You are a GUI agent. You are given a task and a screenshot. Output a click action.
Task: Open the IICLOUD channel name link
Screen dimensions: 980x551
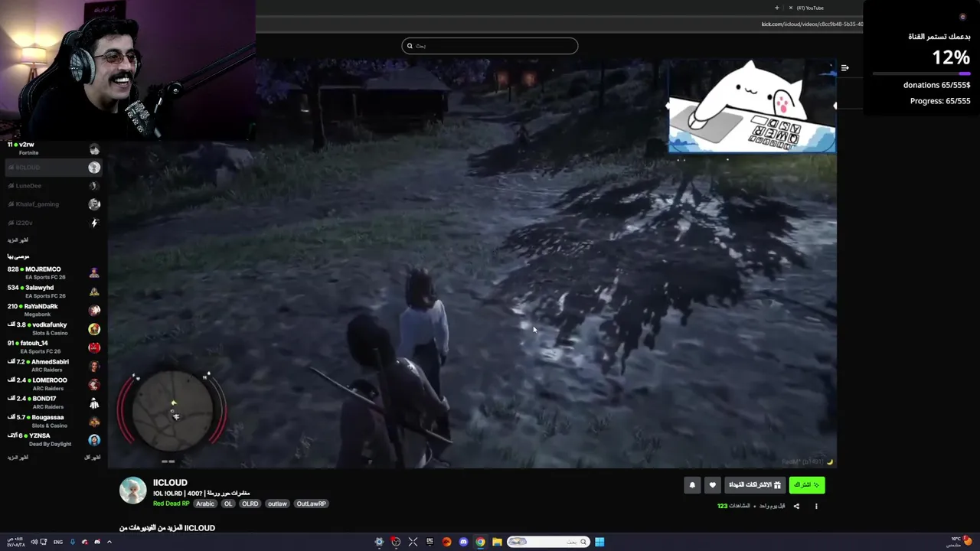[x=170, y=483]
